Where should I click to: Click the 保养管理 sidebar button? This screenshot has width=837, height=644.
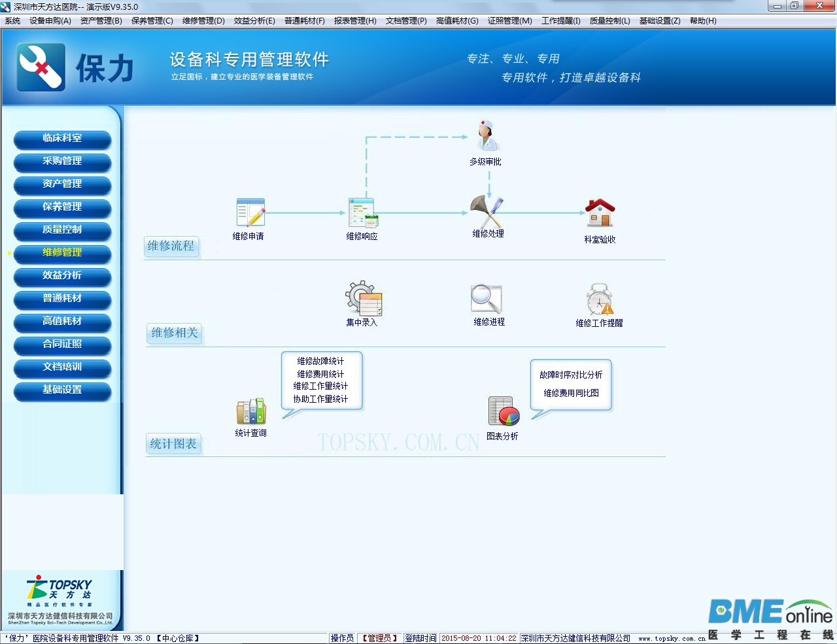coord(62,208)
